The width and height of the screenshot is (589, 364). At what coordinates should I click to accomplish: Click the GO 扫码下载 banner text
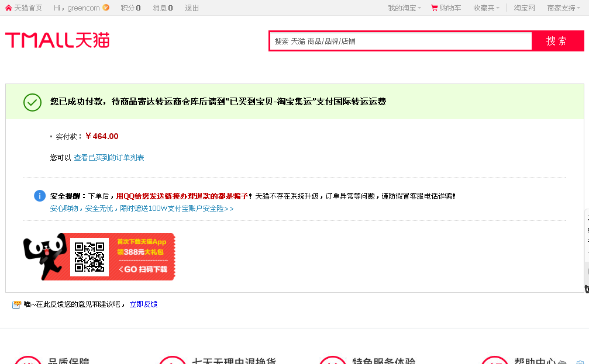pyautogui.click(x=143, y=269)
